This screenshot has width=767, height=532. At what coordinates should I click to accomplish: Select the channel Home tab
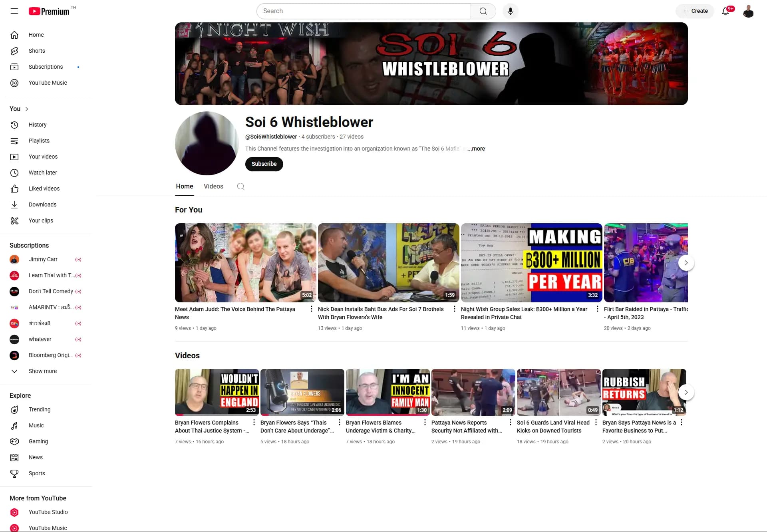[185, 187]
